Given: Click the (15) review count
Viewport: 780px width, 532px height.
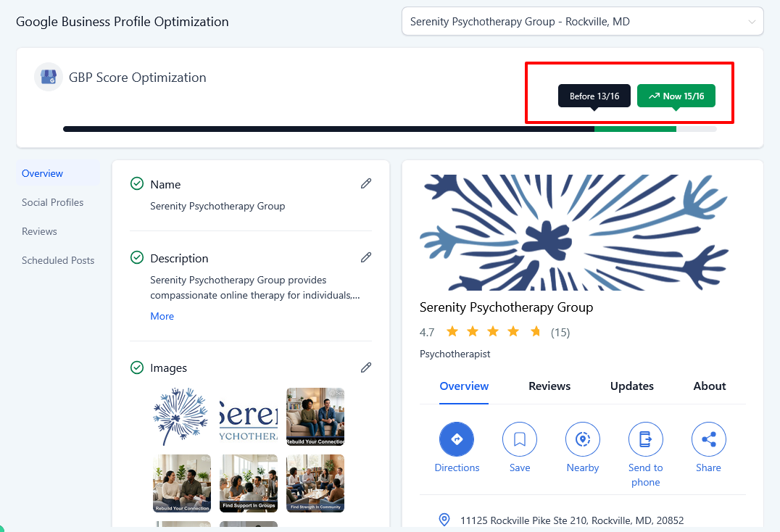Looking at the screenshot, I should 560,332.
